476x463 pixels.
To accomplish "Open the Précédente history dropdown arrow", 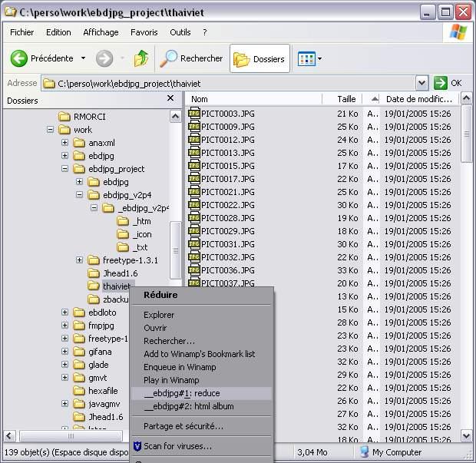I will (83, 58).
